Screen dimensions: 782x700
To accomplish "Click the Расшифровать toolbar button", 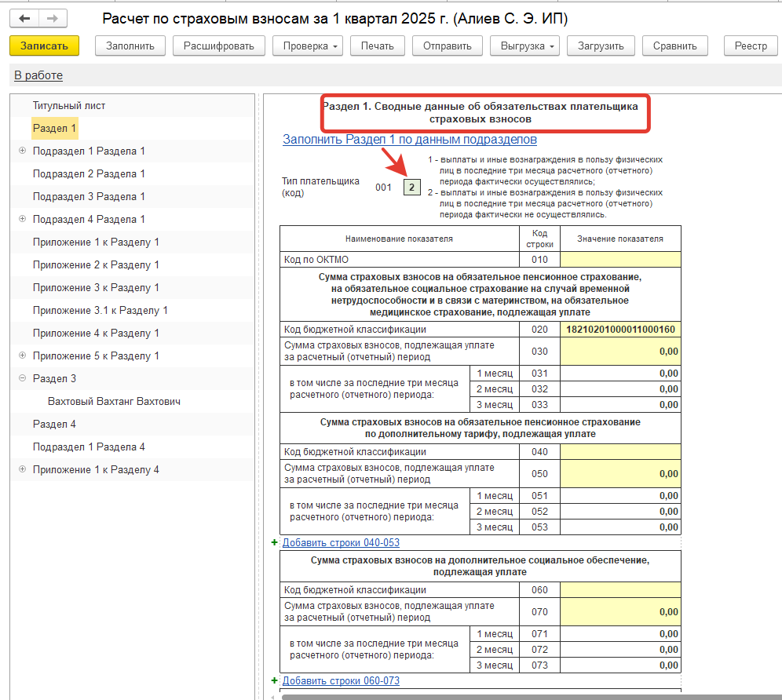I will [218, 46].
